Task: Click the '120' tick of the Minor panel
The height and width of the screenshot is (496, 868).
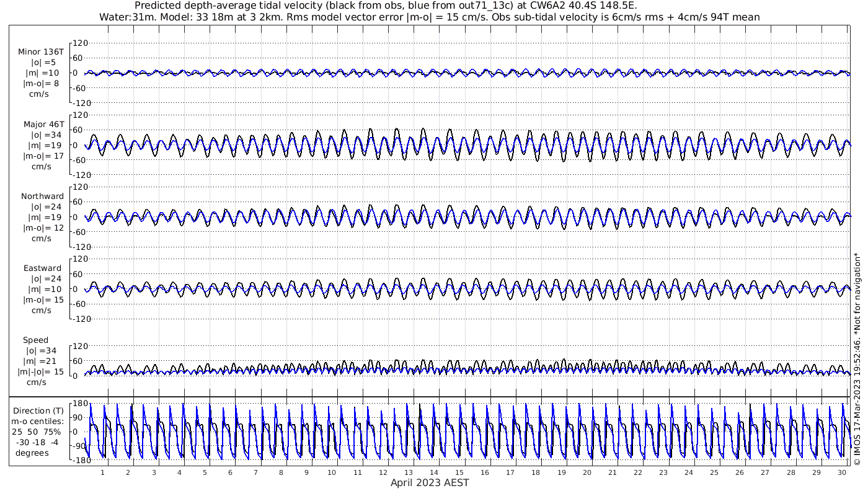Action: (x=81, y=43)
